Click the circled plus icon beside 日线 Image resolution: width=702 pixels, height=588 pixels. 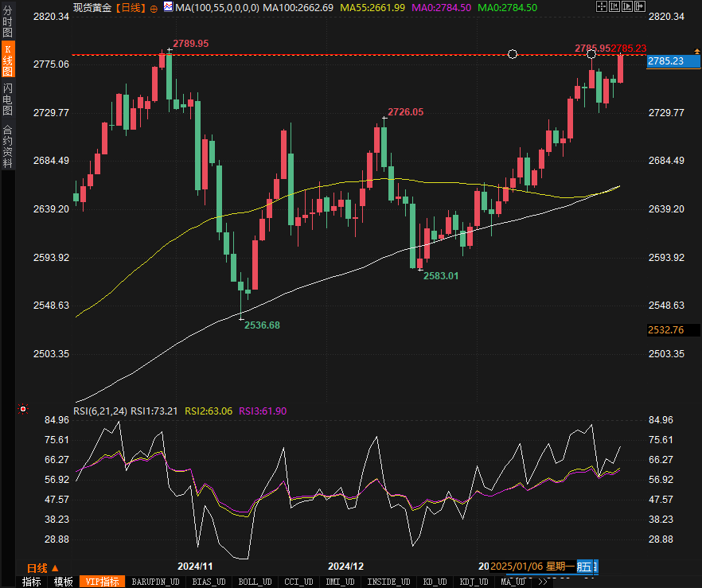154,7
